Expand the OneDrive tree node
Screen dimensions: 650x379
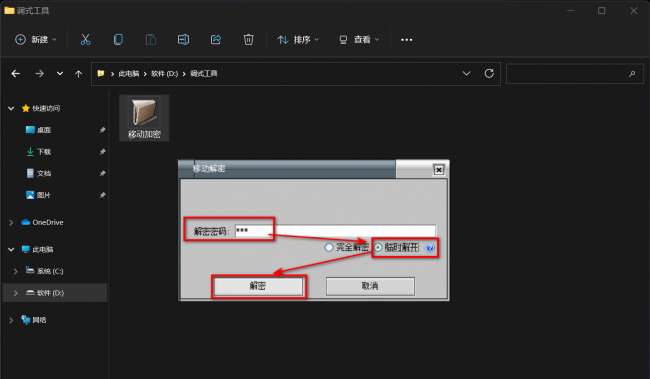pyautogui.click(x=11, y=223)
